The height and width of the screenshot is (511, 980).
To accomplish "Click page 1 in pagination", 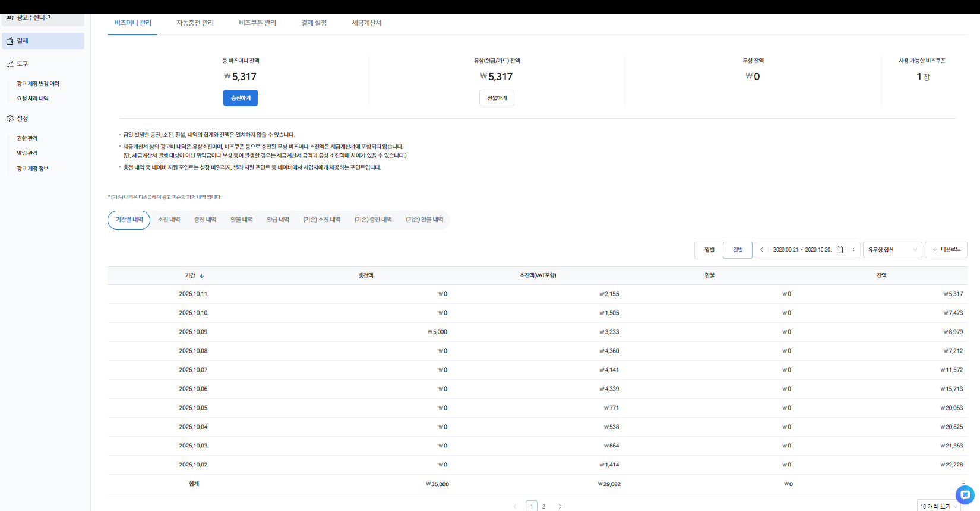I will (532, 507).
